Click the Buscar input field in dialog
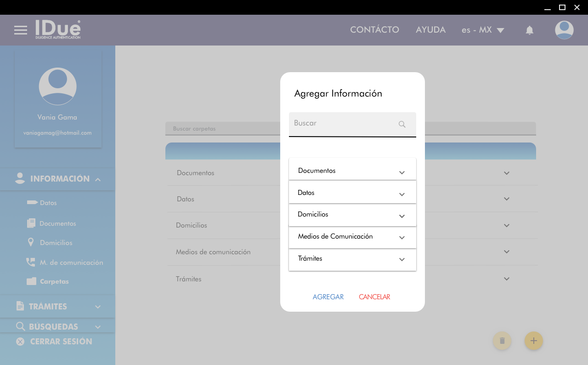This screenshot has width=588, height=365. point(345,124)
